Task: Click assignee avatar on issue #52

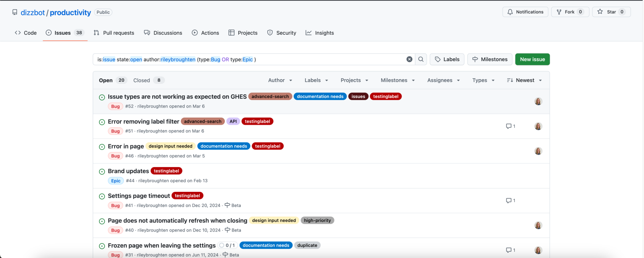Action: (x=538, y=101)
